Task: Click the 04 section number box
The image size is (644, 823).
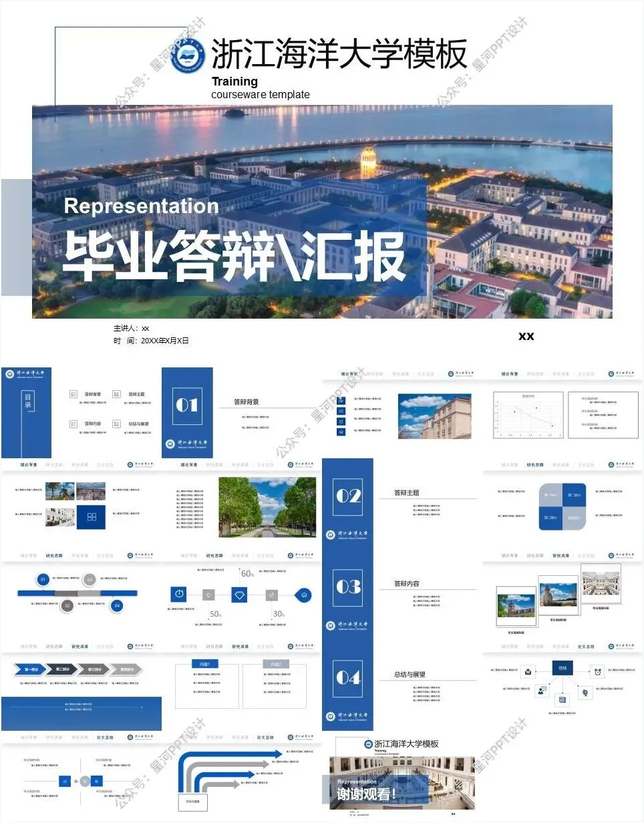Action: pyautogui.click(x=347, y=678)
